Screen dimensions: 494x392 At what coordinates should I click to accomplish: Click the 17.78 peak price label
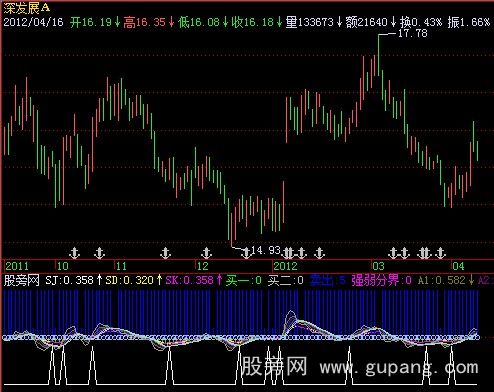point(413,33)
